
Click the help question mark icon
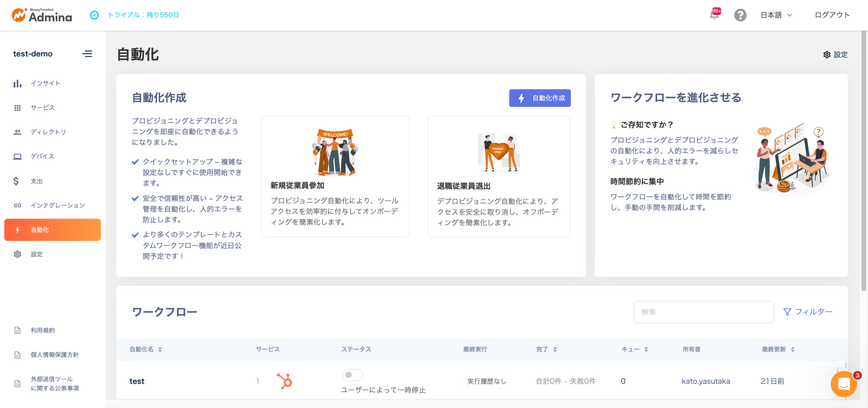pos(740,15)
